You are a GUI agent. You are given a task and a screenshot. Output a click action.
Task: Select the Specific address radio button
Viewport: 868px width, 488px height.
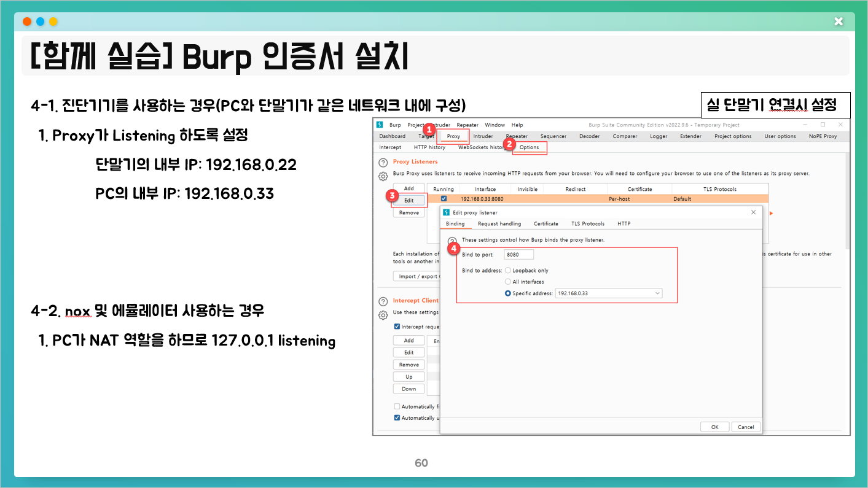(x=508, y=293)
